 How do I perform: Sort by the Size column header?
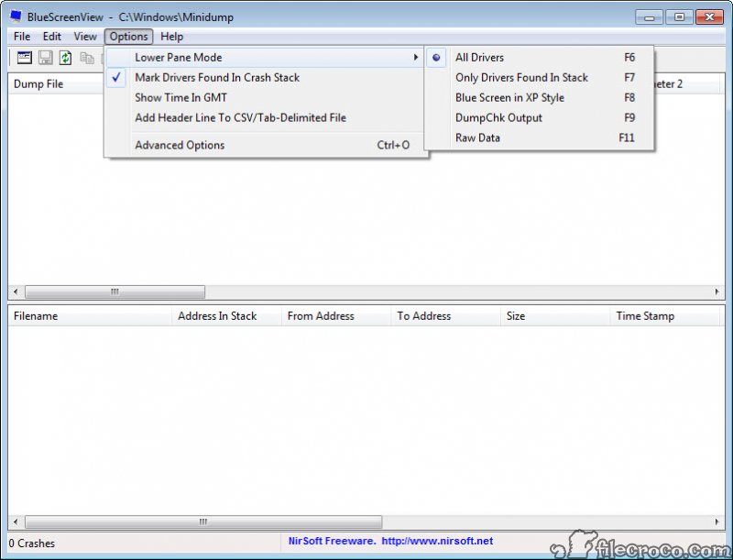(555, 316)
